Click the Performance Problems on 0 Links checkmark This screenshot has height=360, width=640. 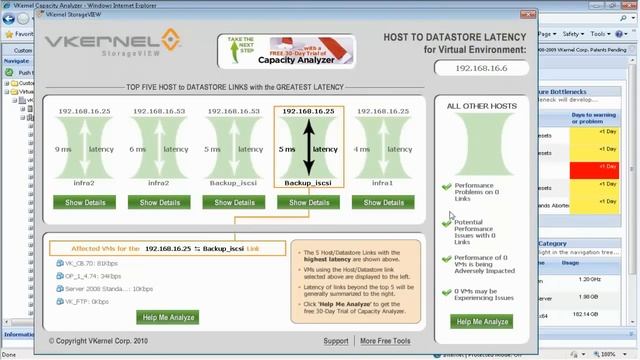pos(447,187)
